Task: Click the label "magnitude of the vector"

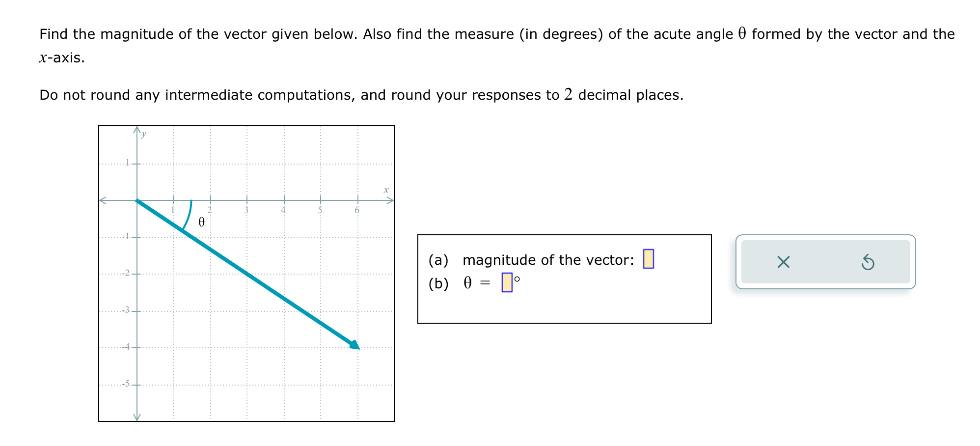Action: coord(546,259)
